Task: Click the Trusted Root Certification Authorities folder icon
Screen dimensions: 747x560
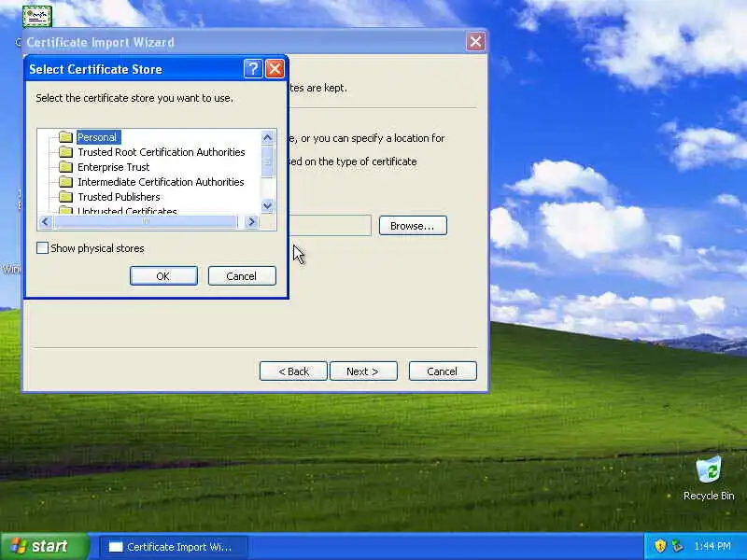Action: (x=65, y=152)
